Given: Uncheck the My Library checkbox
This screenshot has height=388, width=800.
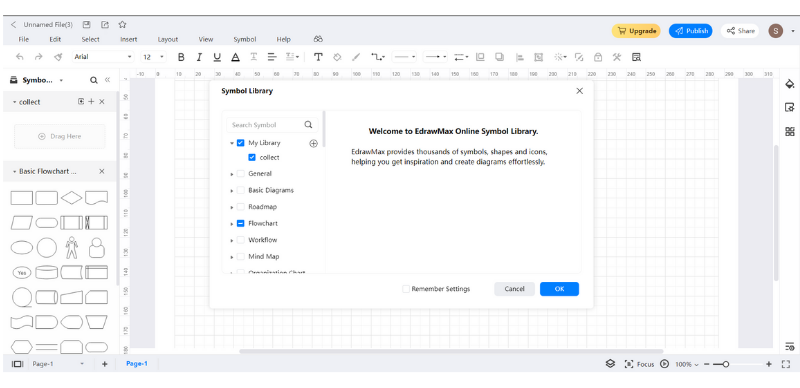Looking at the screenshot, I should [x=240, y=143].
